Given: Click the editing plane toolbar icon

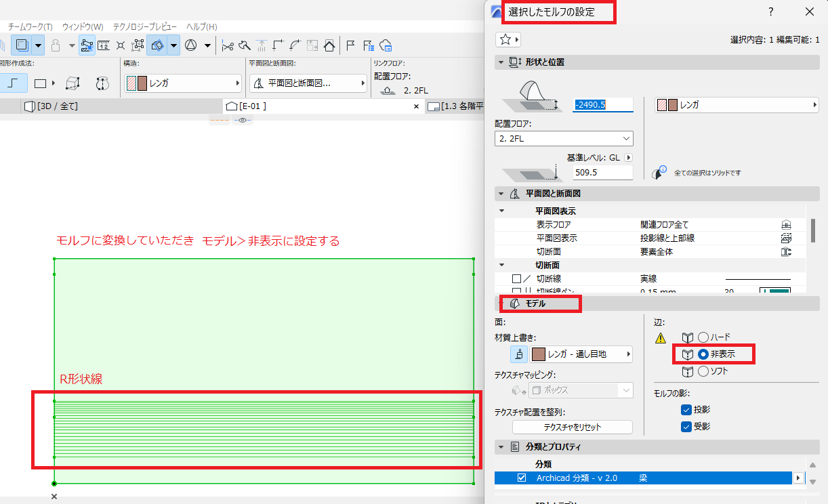Looking at the screenshot, I should (x=157, y=45).
